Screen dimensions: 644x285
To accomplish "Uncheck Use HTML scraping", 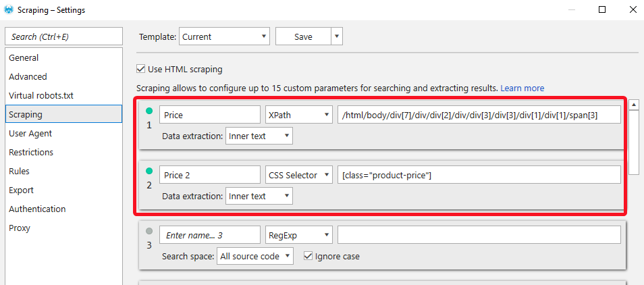I will pyautogui.click(x=141, y=69).
